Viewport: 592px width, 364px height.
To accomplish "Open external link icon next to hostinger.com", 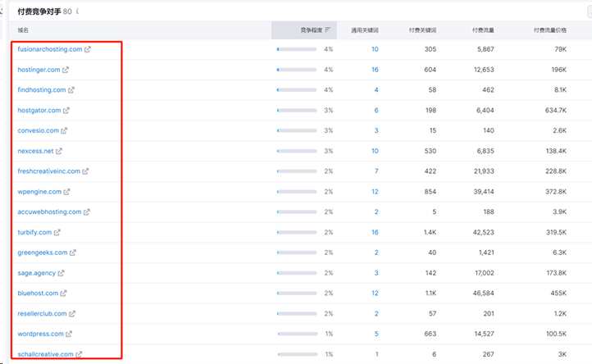I will tap(66, 70).
